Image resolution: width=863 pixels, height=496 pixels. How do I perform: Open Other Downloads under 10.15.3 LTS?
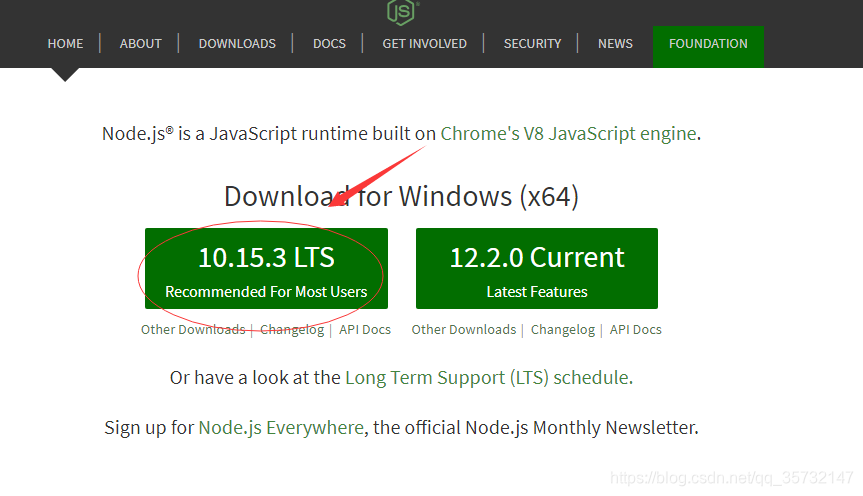[x=193, y=329]
